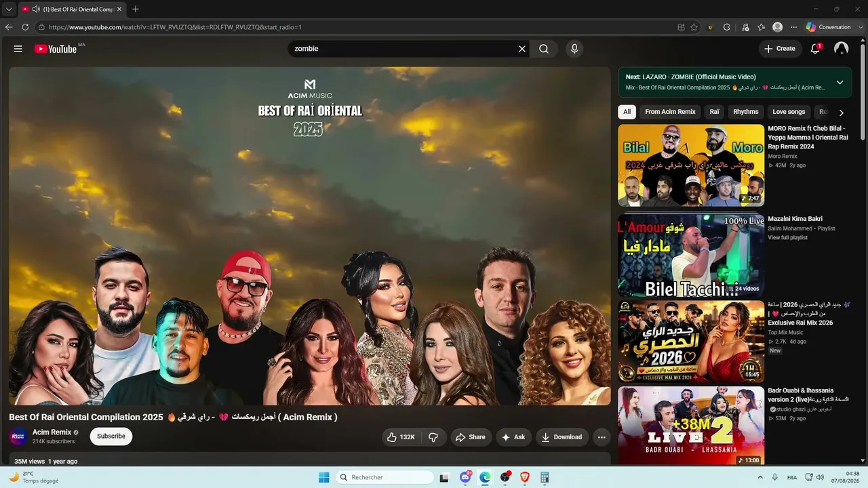Open the Windows Start menu
This screenshot has width=868, height=488.
323,477
